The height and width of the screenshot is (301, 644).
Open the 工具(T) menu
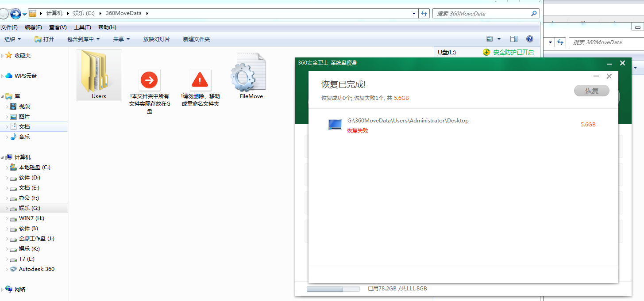click(82, 27)
